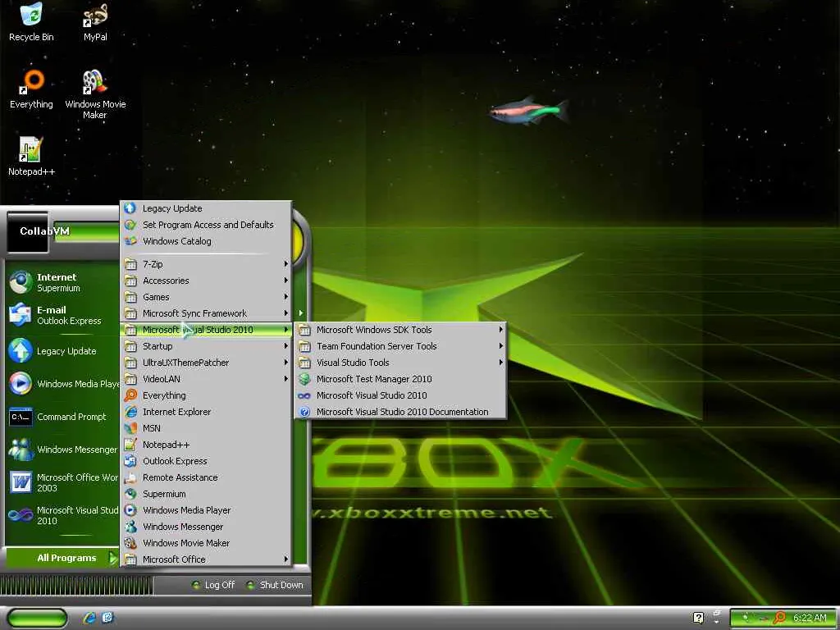This screenshot has height=630, width=840.
Task: Expand Team Foundation Server Tools submenu
Action: (x=400, y=346)
